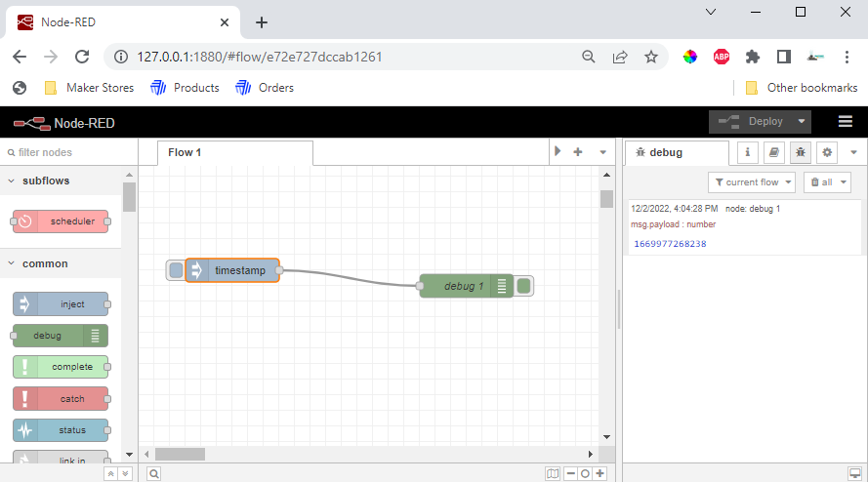
Task: Click the msg.payload : number label
Action: 673,224
